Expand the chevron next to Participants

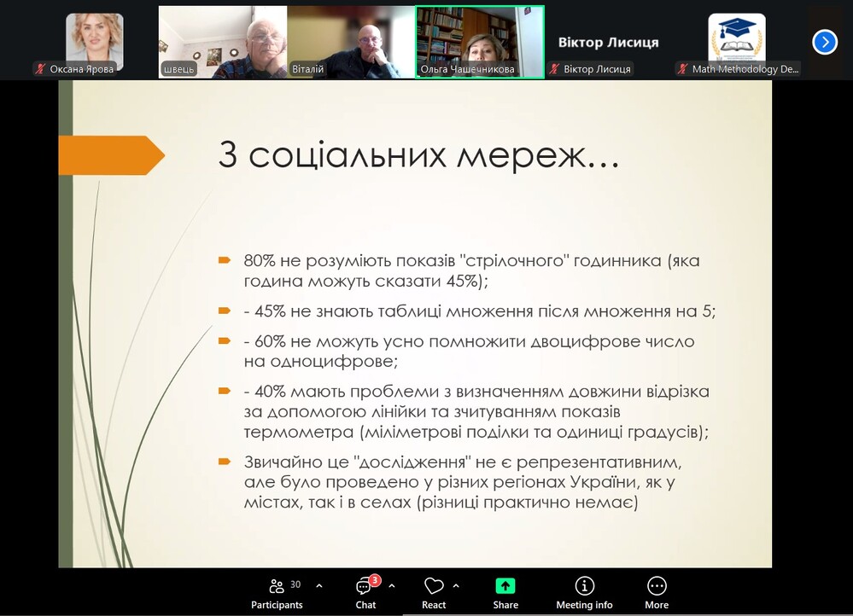click(319, 586)
